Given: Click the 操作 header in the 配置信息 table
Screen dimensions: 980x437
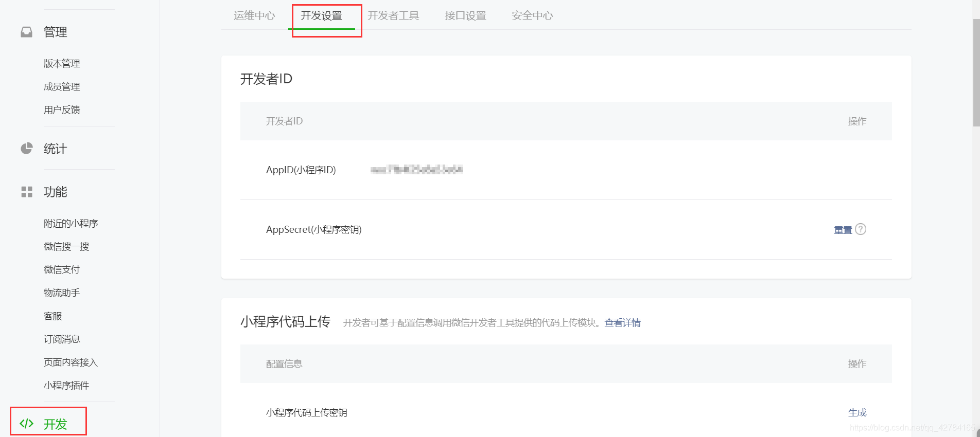Looking at the screenshot, I should pos(857,363).
